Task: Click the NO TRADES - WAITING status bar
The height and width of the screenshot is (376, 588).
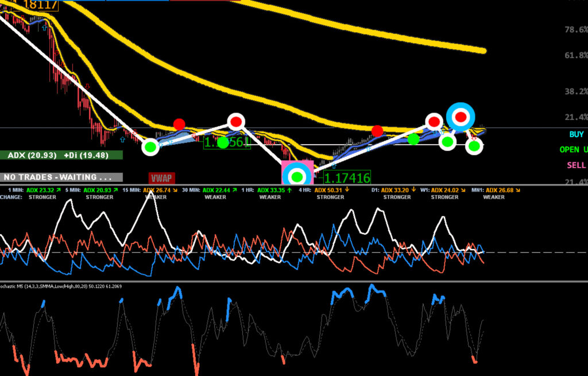Action: tap(61, 177)
